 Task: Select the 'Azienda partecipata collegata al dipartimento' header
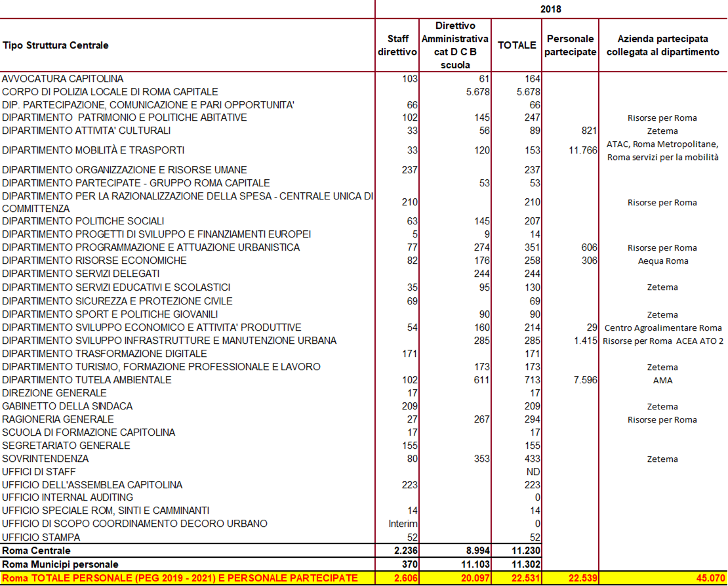662,45
